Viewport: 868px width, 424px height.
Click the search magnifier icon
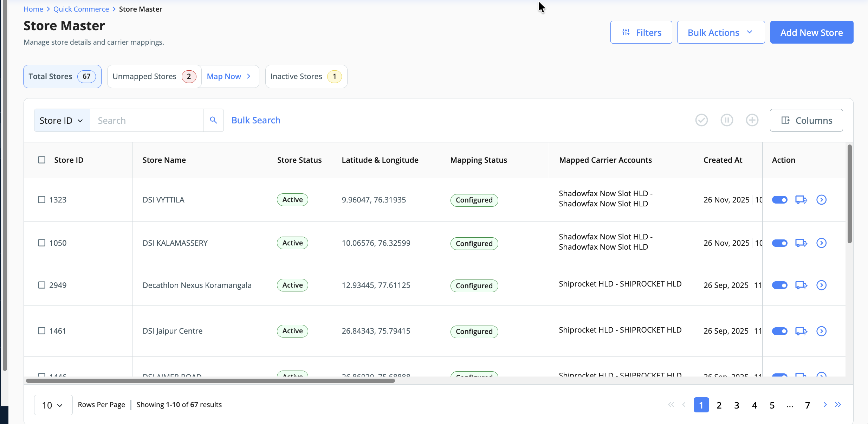213,120
